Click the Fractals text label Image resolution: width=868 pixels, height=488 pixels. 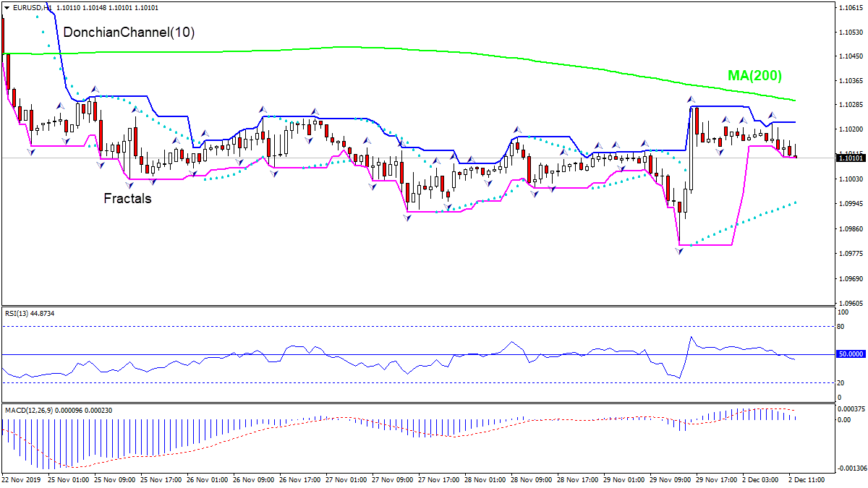pos(127,198)
